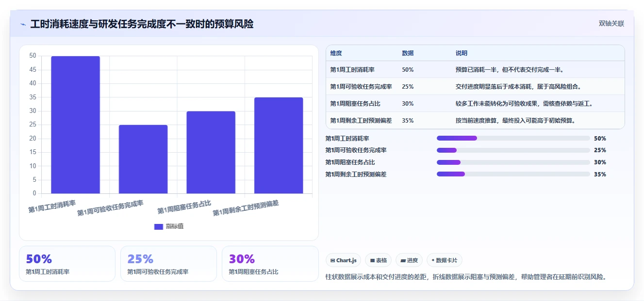The width and height of the screenshot is (644, 301).
Task: Click the 数据 column header
Action: [x=408, y=53]
